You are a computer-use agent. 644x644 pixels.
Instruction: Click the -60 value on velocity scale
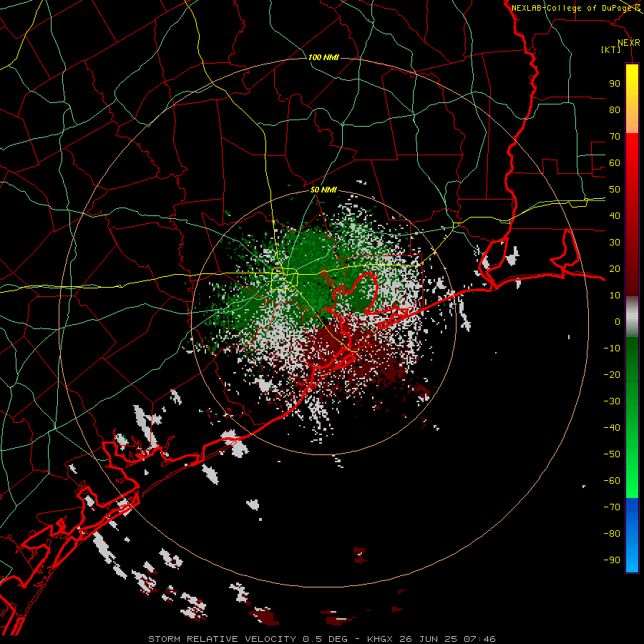(612, 481)
